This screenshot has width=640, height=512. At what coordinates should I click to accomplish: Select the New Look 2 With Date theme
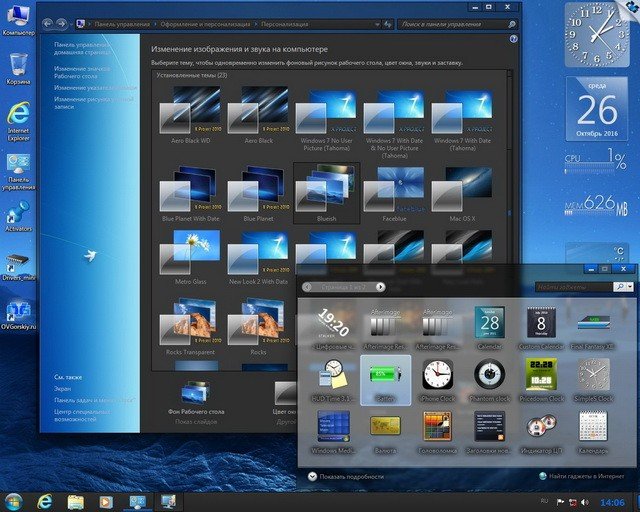(258, 257)
